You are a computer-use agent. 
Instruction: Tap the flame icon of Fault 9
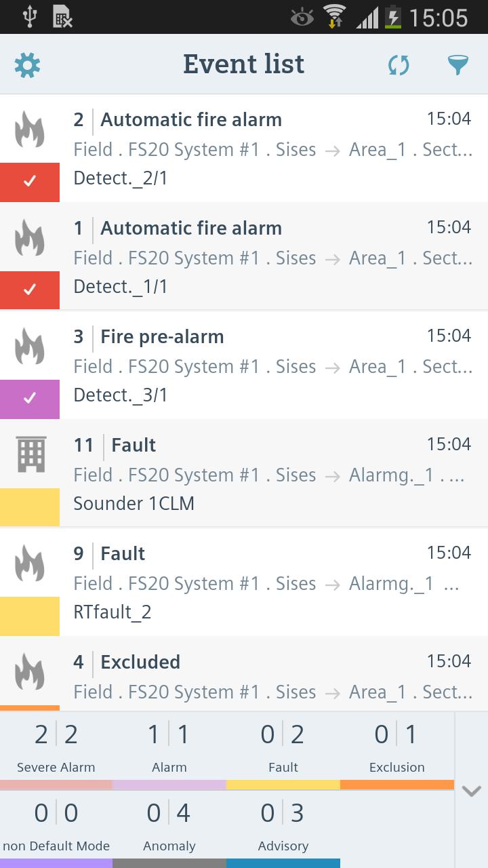[x=30, y=564]
